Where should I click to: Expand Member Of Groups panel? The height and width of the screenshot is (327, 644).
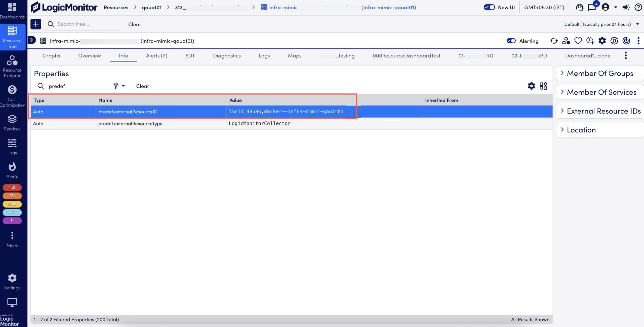click(x=600, y=73)
